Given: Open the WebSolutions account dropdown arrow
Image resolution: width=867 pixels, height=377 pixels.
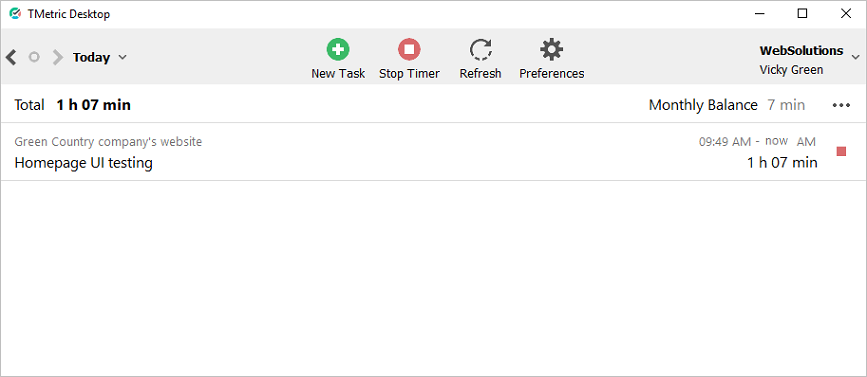Looking at the screenshot, I should pos(855,57).
